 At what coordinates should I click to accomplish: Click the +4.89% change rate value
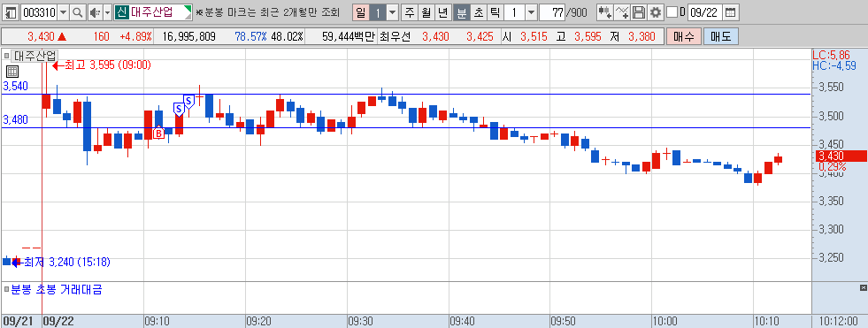point(135,37)
